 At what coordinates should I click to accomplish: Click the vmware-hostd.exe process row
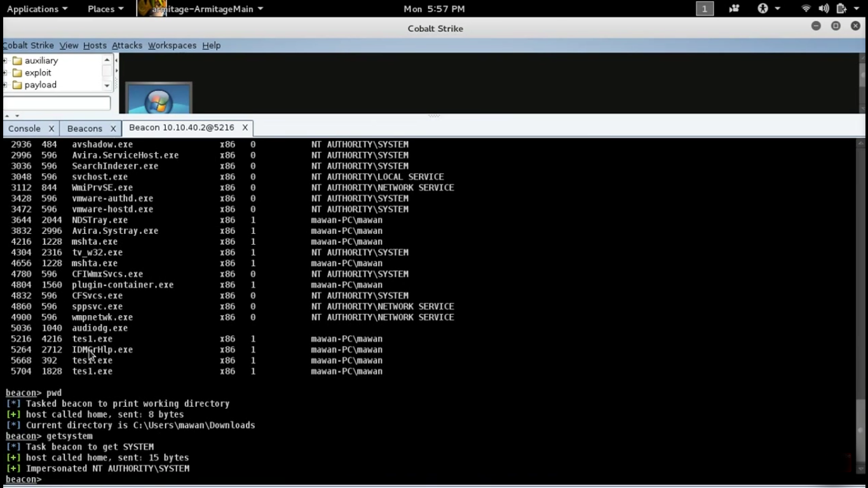[210, 209]
